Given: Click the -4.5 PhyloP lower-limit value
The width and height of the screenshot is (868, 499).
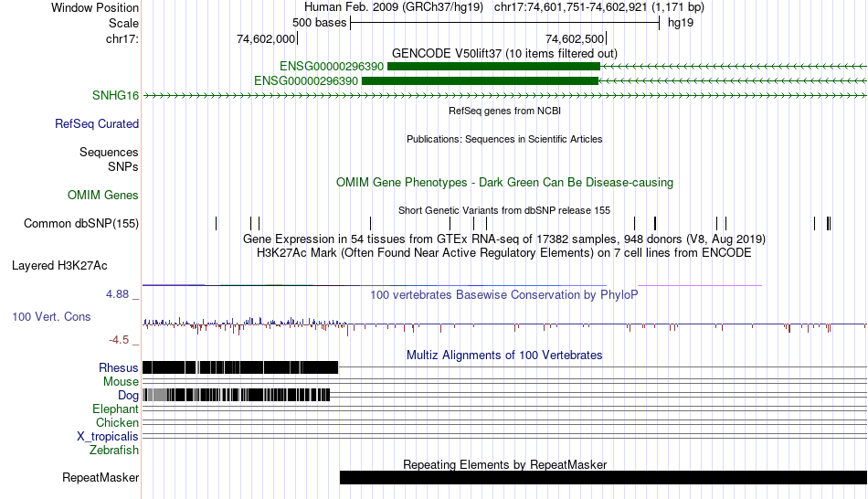Looking at the screenshot, I should point(119,339).
